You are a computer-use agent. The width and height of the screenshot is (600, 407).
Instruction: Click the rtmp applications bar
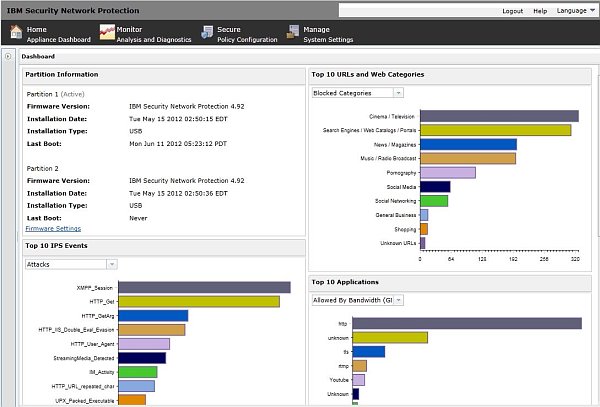click(360, 366)
